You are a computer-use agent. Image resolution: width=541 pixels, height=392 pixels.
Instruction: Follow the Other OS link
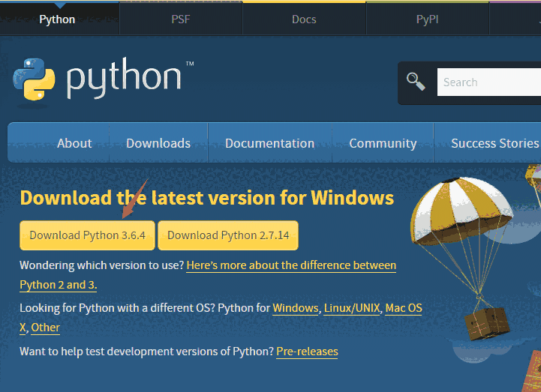45,328
